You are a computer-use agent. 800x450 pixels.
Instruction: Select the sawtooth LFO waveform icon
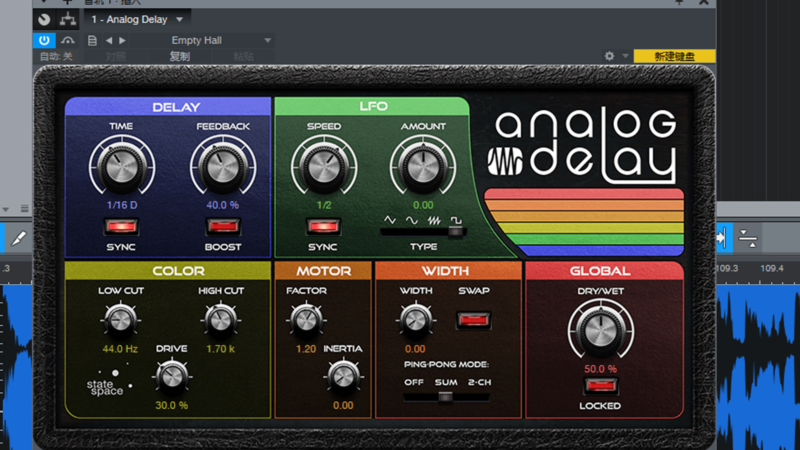coord(434,218)
